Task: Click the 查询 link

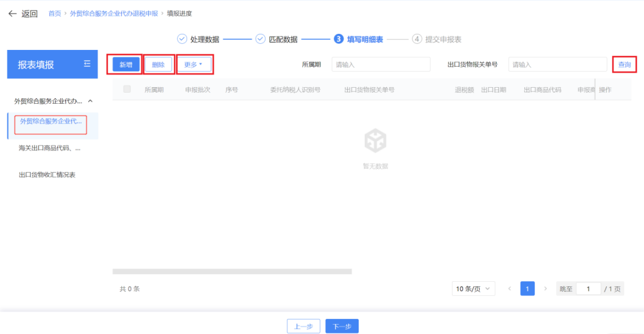Action: (625, 64)
